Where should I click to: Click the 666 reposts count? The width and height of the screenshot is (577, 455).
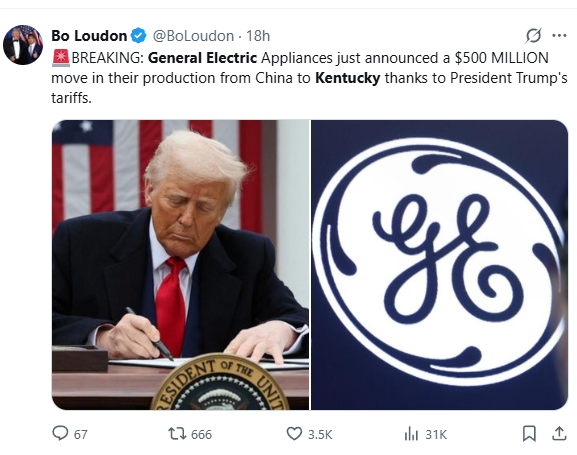201,434
